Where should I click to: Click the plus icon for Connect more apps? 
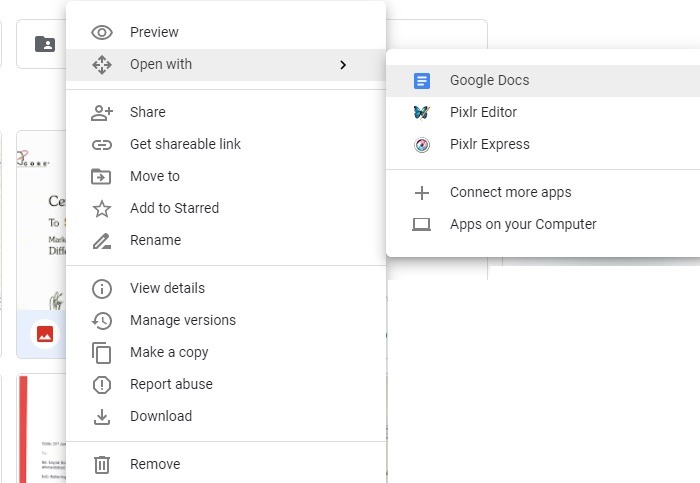[x=422, y=193]
